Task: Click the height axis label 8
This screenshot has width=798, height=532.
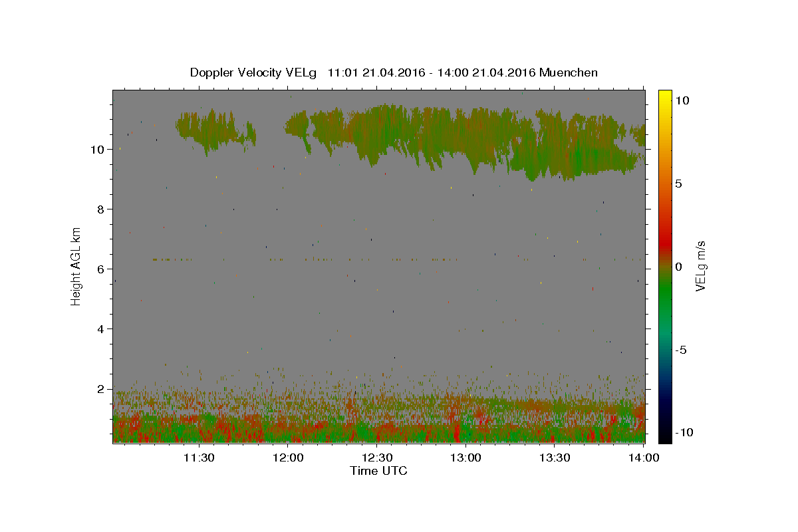Action: (x=101, y=209)
